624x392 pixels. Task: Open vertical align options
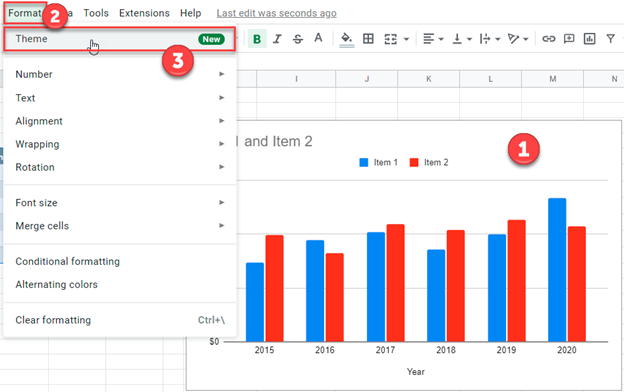coord(457,39)
